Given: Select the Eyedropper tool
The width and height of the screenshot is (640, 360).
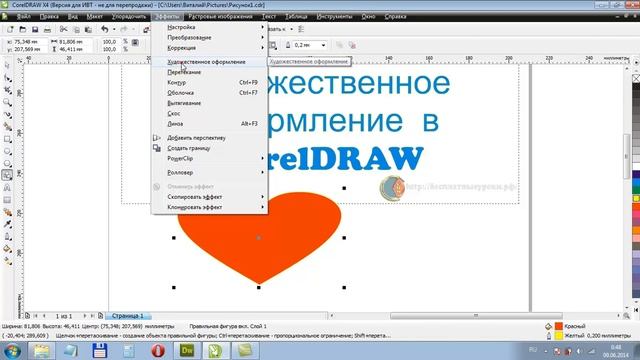Looking at the screenshot, I should pos(7,224).
